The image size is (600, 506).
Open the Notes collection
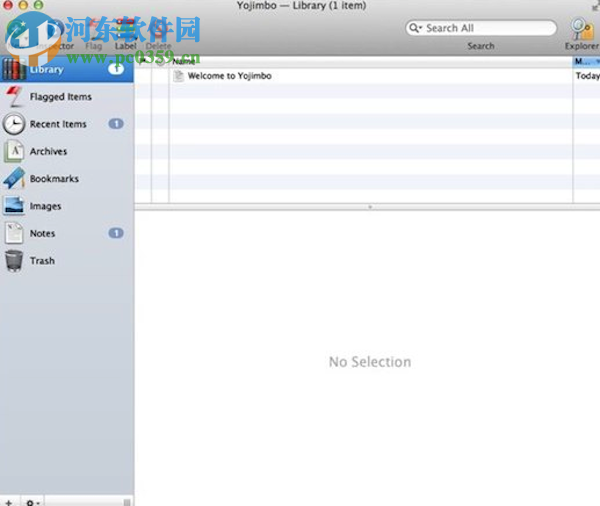point(67,233)
